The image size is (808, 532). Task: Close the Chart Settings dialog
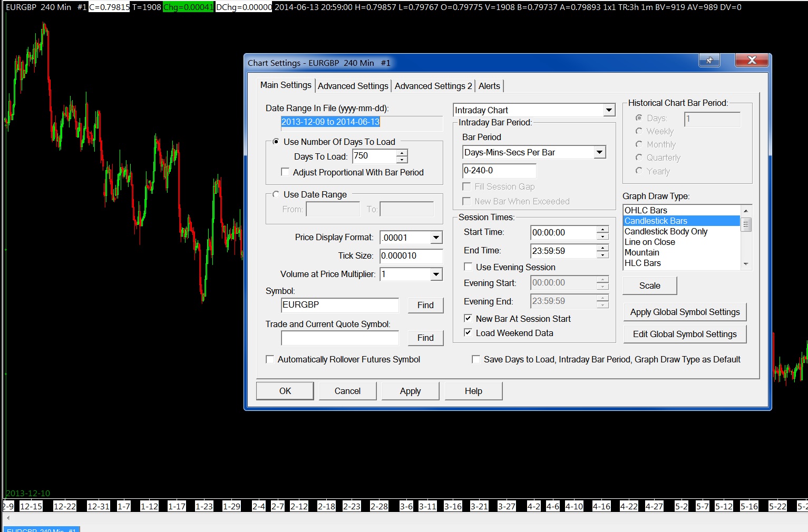coord(752,61)
